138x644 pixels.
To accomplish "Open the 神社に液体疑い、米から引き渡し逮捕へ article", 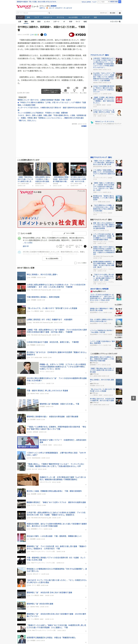I will coord(42,274).
